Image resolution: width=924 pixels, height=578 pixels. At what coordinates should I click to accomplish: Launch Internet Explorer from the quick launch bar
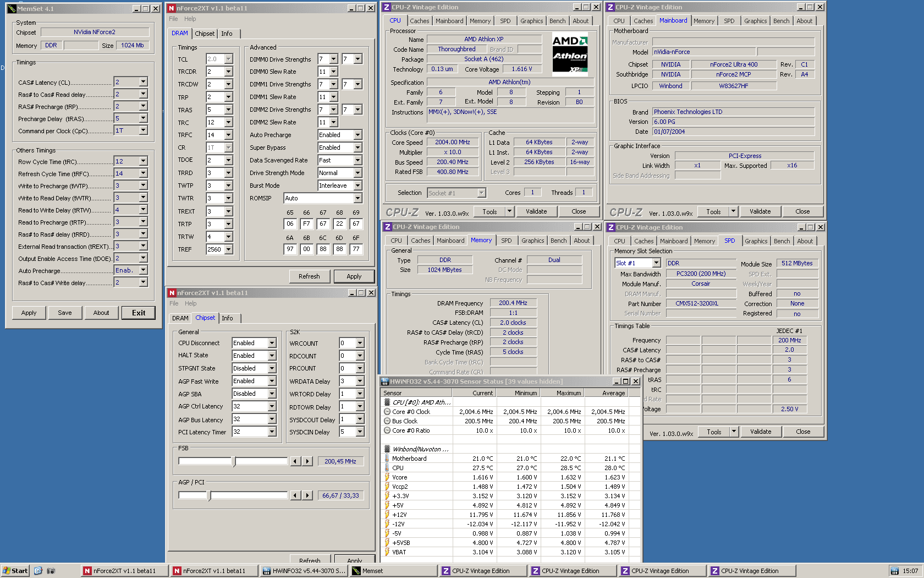pyautogui.click(x=38, y=571)
